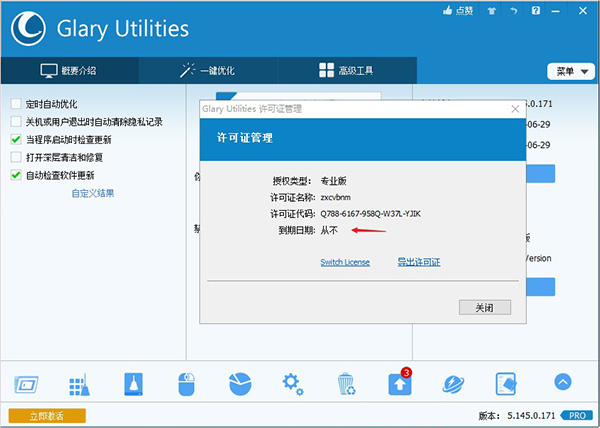Viewport: 600px width, 428px height.
Task: Open the skin shirt icon in title bar
Action: click(492, 11)
